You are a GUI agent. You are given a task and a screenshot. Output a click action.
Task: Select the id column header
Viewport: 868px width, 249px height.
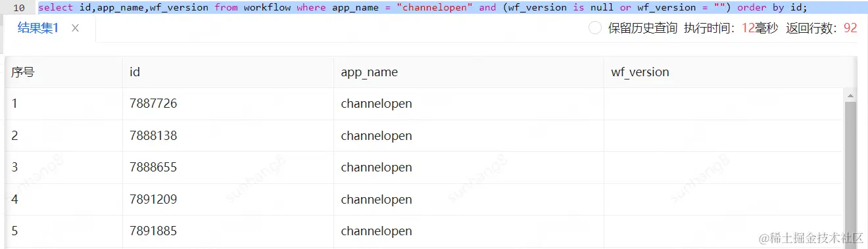(228, 72)
